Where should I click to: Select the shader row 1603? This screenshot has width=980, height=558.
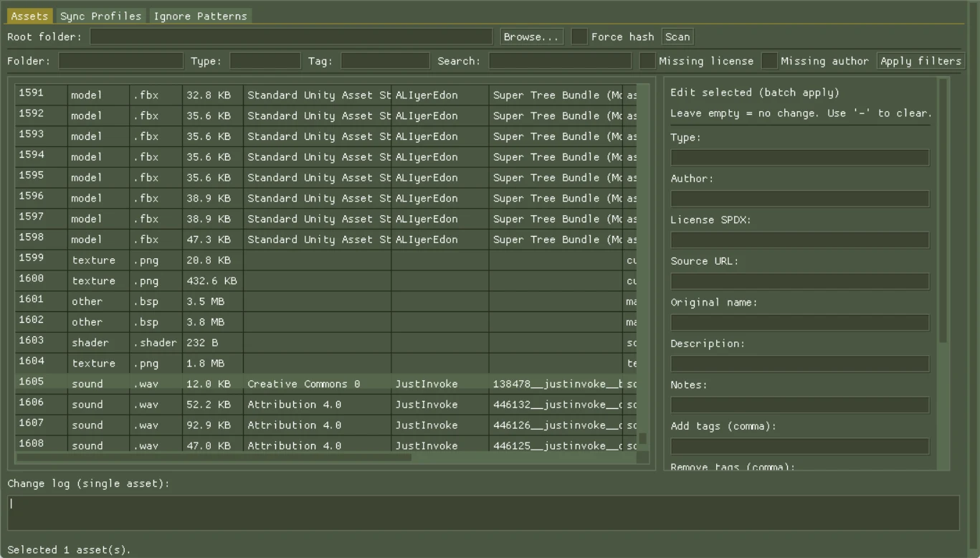(326, 343)
